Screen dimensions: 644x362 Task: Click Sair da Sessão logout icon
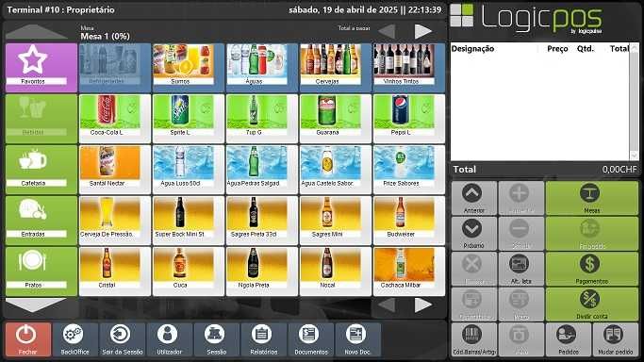click(122, 339)
